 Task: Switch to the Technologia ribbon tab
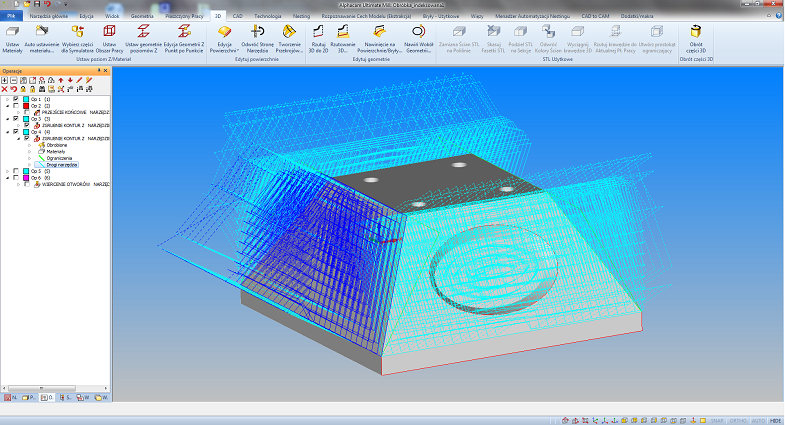[267, 17]
